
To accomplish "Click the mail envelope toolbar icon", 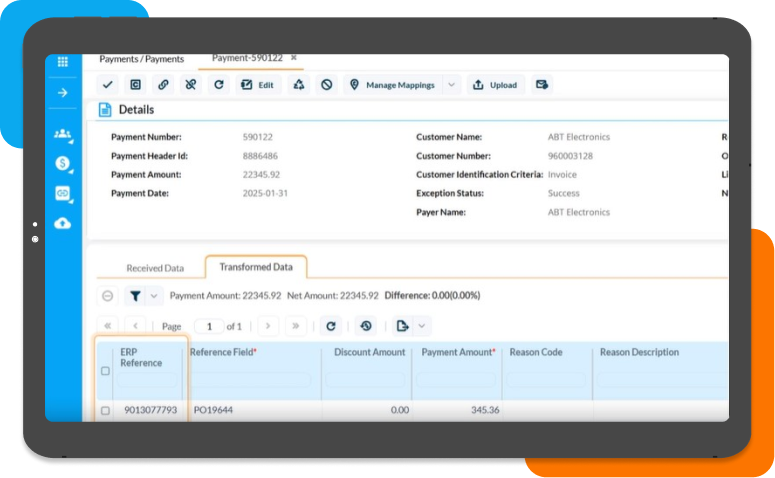I will 542,85.
